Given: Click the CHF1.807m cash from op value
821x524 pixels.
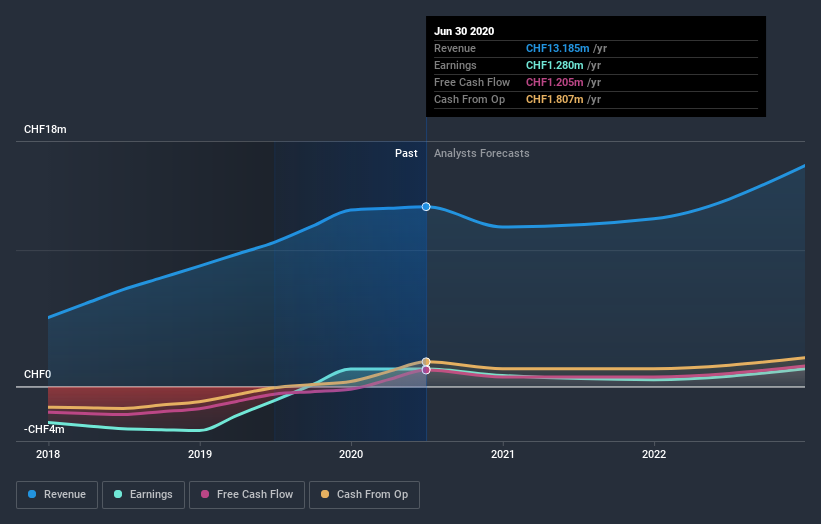Looking at the screenshot, I should point(554,99).
